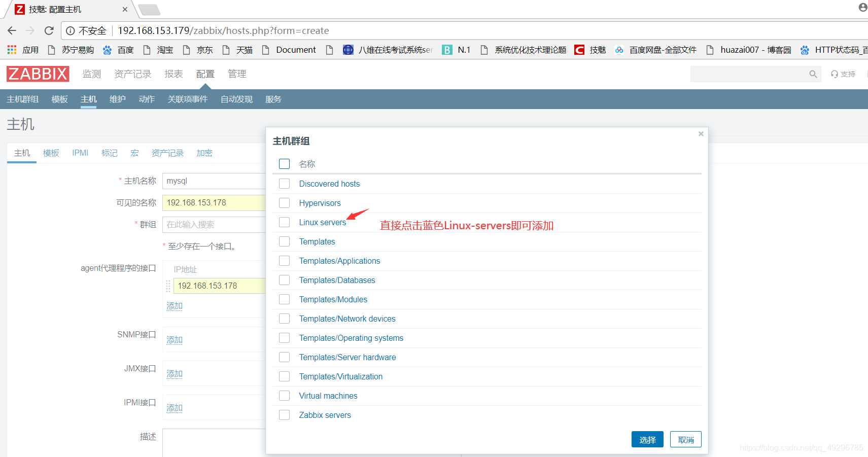The width and height of the screenshot is (868, 457).
Task: Open the 资产记录 top menu
Action: 133,74
